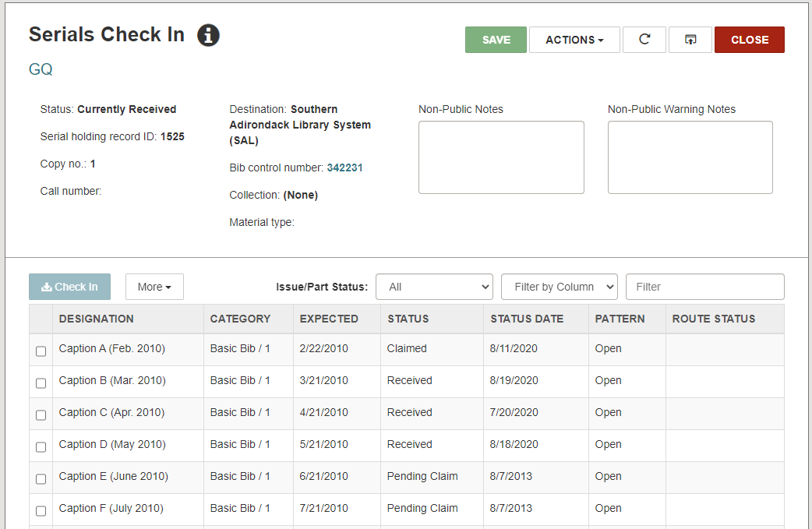
Task: Open the Actions dropdown menu
Action: click(574, 40)
